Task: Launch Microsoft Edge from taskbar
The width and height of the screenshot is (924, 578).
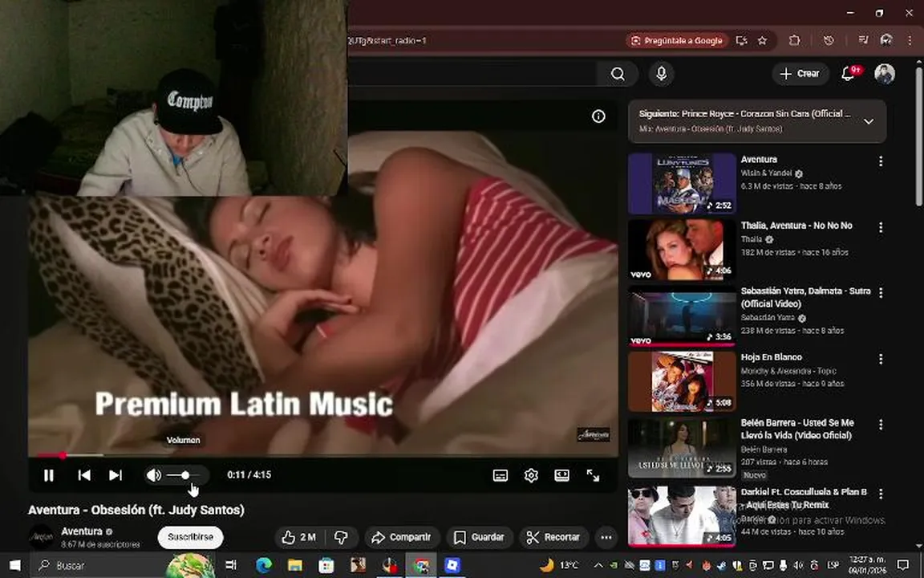Action: click(x=263, y=565)
